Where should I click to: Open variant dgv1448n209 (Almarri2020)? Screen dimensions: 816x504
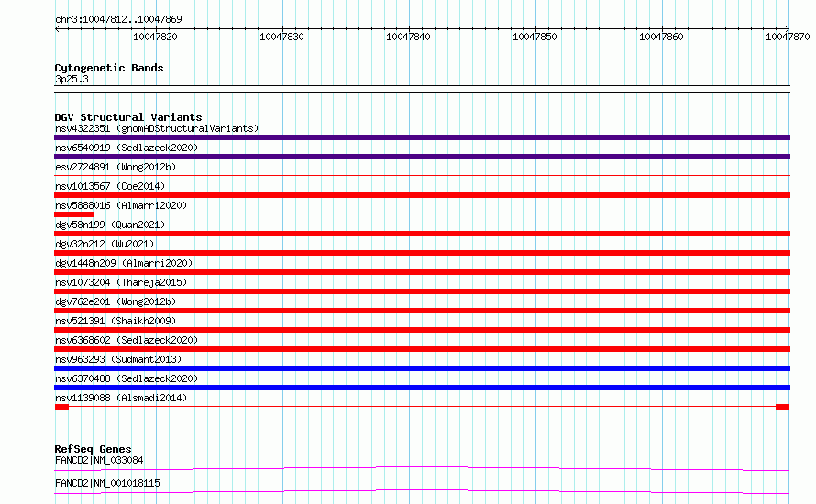click(x=124, y=263)
